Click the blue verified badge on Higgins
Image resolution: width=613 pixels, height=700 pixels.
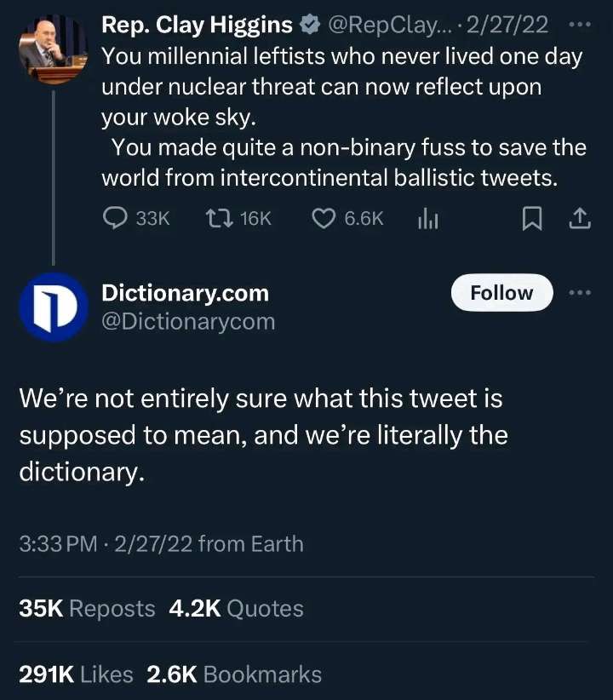click(309, 26)
